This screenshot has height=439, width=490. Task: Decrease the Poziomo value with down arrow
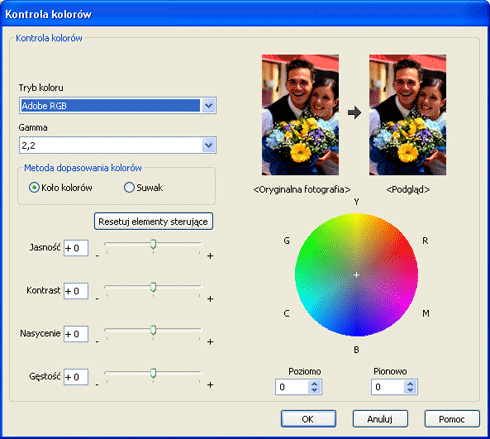click(x=314, y=390)
